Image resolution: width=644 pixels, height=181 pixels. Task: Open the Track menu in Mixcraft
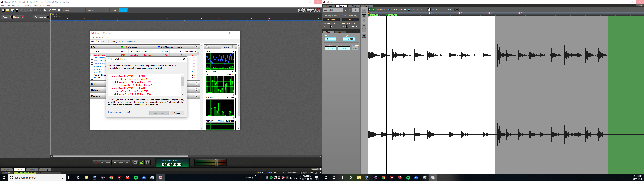pyautogui.click(x=20, y=6)
